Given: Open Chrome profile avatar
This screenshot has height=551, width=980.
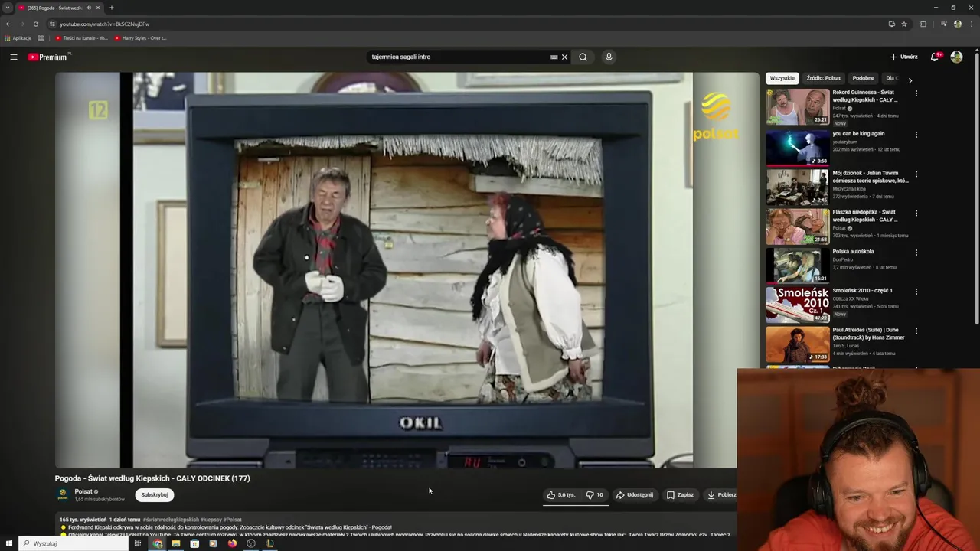Looking at the screenshot, I should click(x=957, y=24).
